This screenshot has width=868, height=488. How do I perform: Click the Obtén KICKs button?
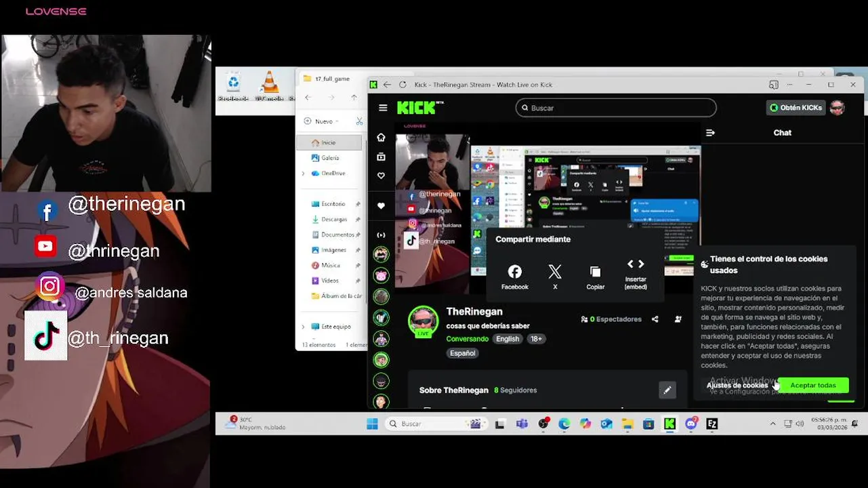[x=796, y=108]
